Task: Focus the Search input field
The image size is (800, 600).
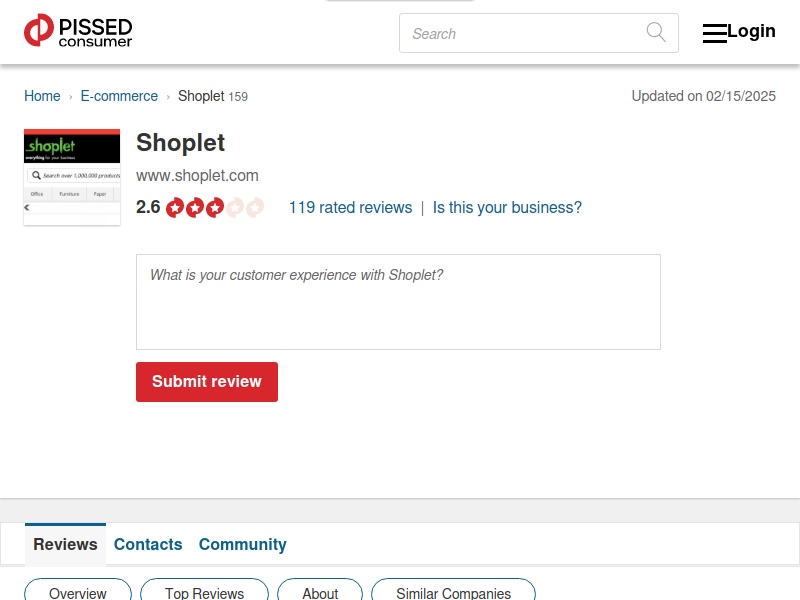Action: pyautogui.click(x=520, y=33)
